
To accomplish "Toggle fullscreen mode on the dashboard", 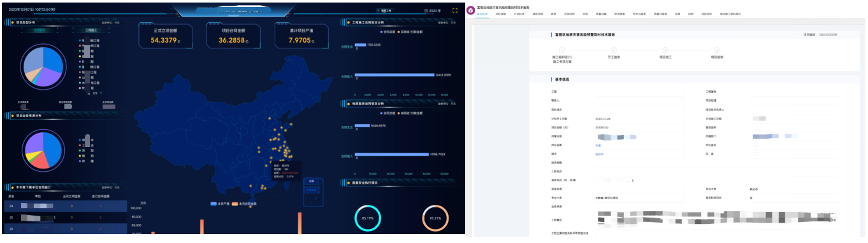I will (x=454, y=10).
